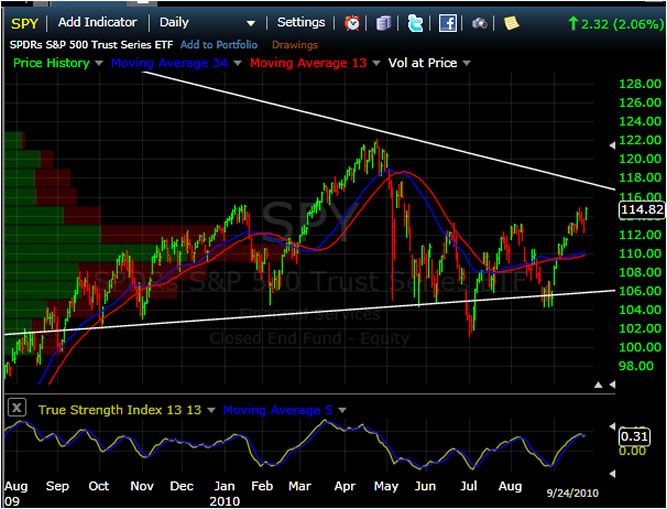This screenshot has height=509, width=667.
Task: Click the alarm clock alert icon
Action: point(353,23)
